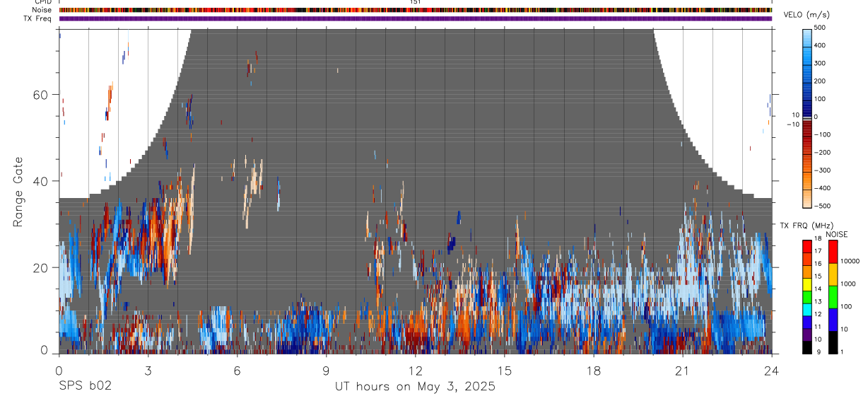Screen dimensions: 868x401
Task: Click the 'UT hours on May 3, 2025' axis title
Action: click(x=415, y=387)
